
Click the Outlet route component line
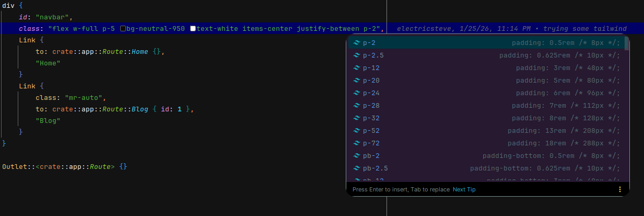pos(65,166)
